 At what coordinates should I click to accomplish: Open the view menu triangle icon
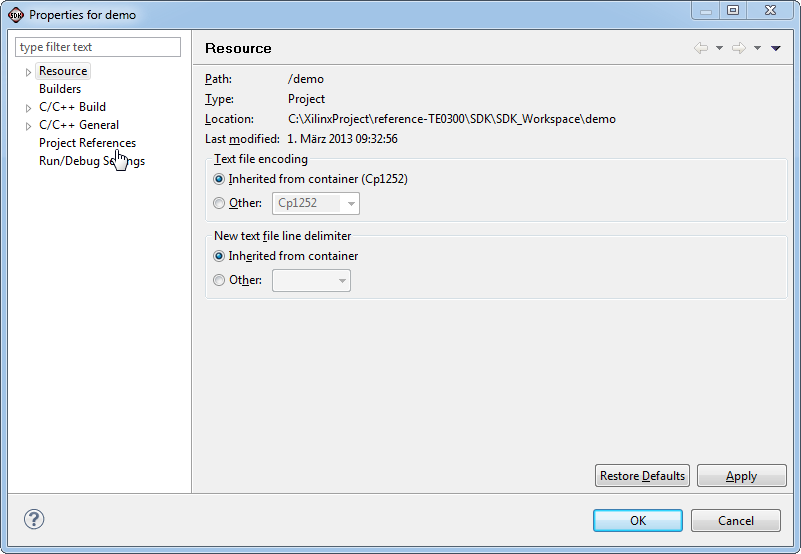pos(775,48)
